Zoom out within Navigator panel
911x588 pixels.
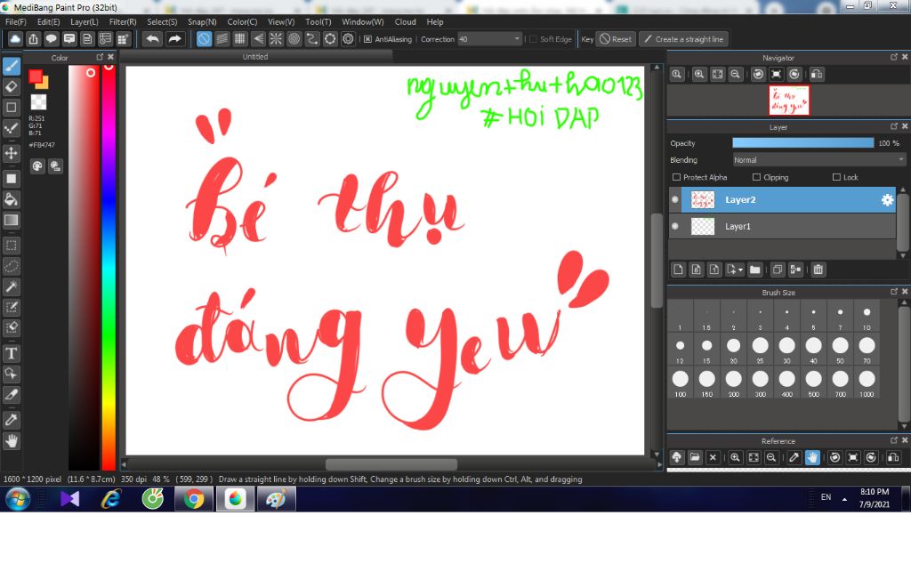(x=736, y=75)
